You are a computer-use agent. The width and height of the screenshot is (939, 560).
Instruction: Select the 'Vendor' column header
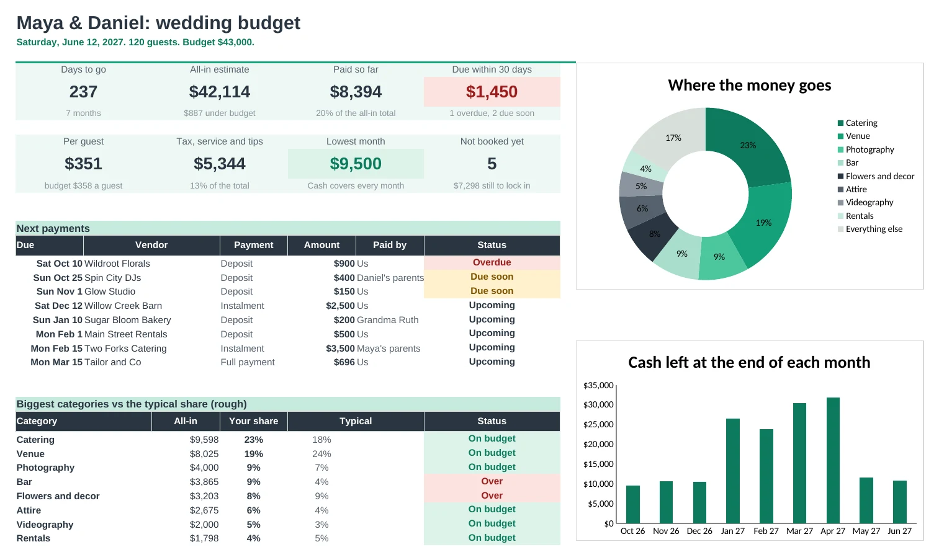pyautogui.click(x=151, y=245)
